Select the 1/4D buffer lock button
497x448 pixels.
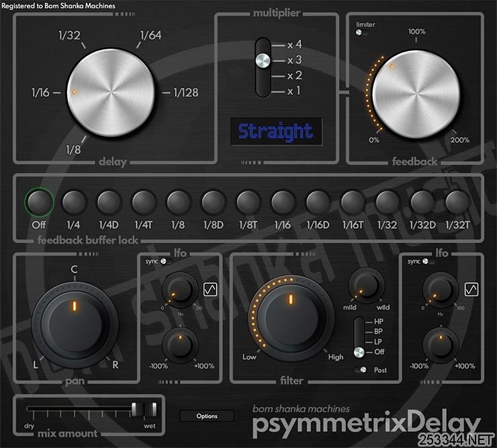point(109,202)
